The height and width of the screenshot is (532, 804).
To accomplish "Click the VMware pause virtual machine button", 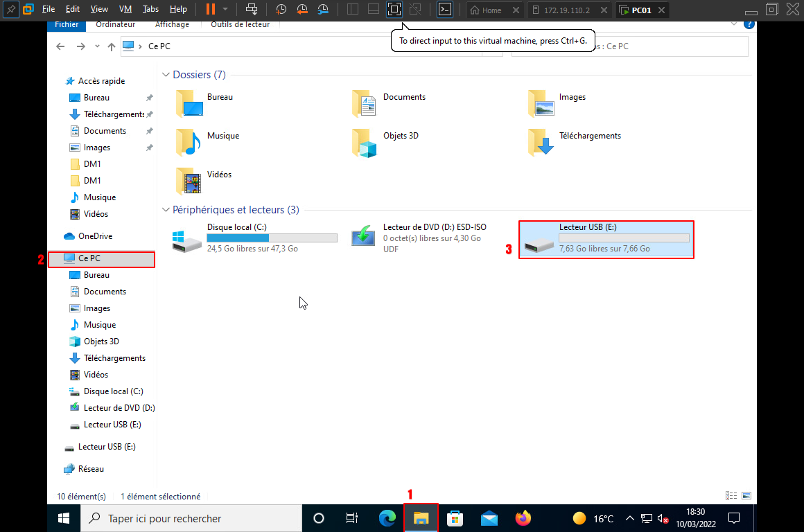I will (x=211, y=10).
